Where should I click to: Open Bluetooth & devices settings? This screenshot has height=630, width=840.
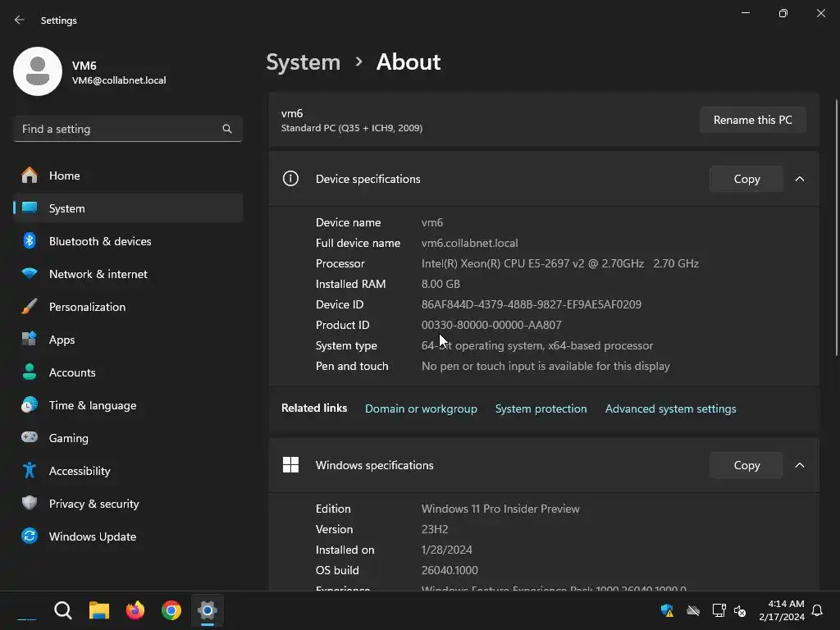(x=127, y=241)
